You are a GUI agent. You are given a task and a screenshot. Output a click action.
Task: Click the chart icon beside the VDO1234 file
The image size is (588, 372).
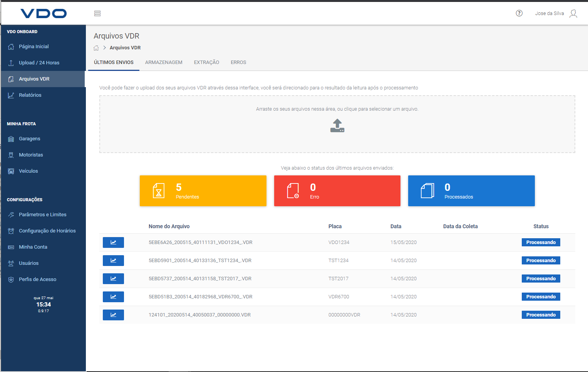click(x=113, y=242)
